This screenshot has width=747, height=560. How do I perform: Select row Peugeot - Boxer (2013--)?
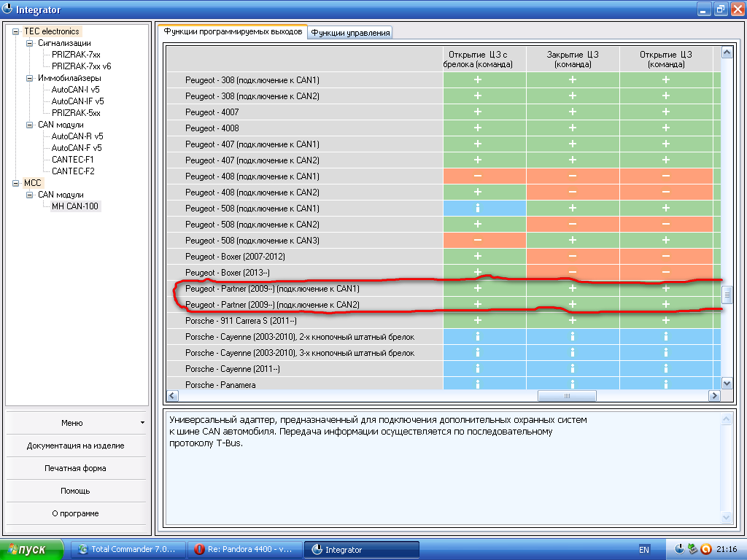[305, 273]
